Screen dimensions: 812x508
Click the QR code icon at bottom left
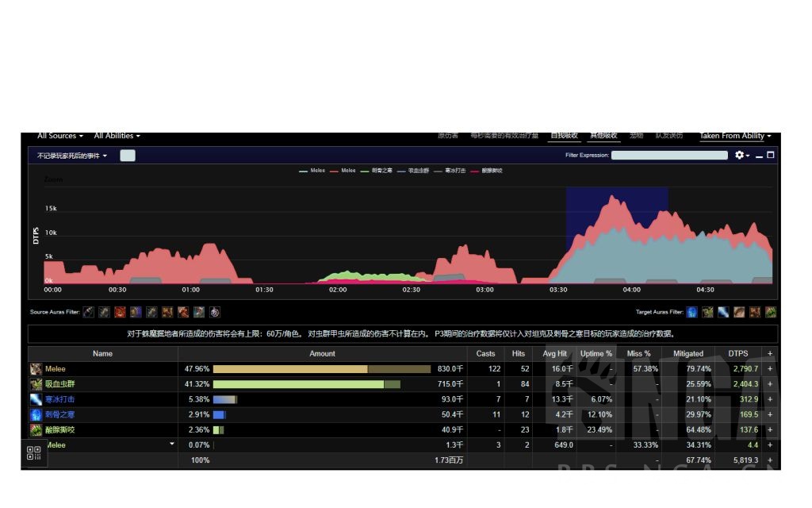34,453
